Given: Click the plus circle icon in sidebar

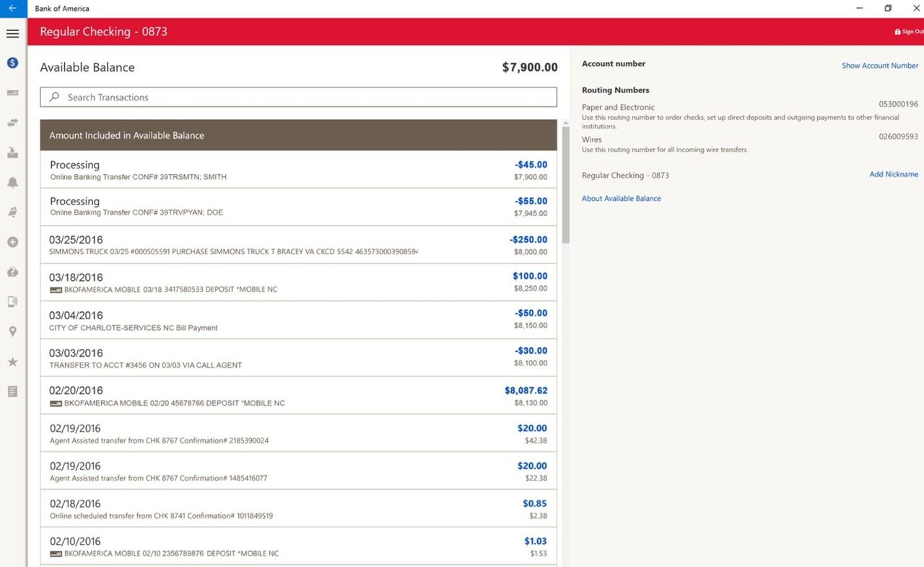Looking at the screenshot, I should point(12,242).
